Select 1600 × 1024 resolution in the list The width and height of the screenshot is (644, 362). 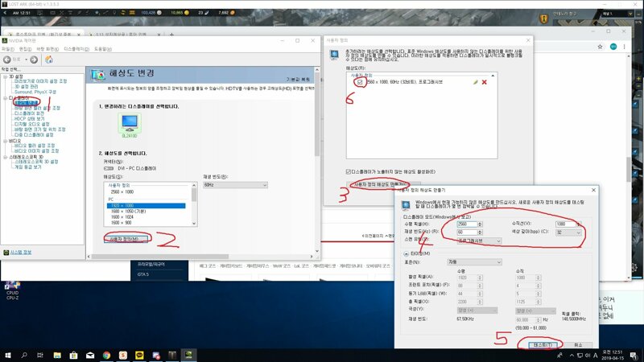122,217
